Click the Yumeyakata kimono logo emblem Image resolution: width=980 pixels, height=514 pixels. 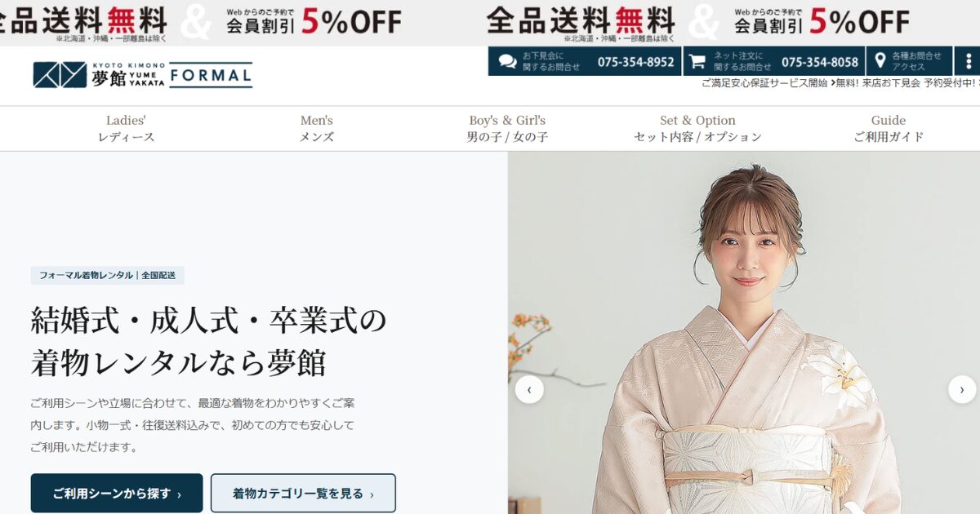[x=60, y=75]
